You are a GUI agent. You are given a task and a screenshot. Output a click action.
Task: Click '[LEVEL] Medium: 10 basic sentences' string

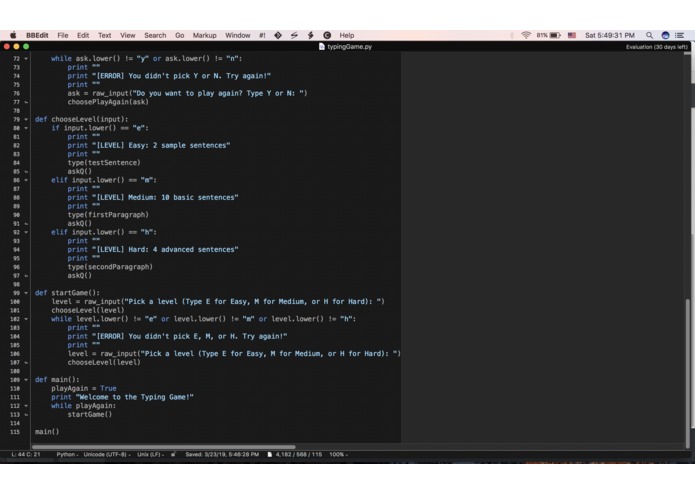[x=165, y=197]
